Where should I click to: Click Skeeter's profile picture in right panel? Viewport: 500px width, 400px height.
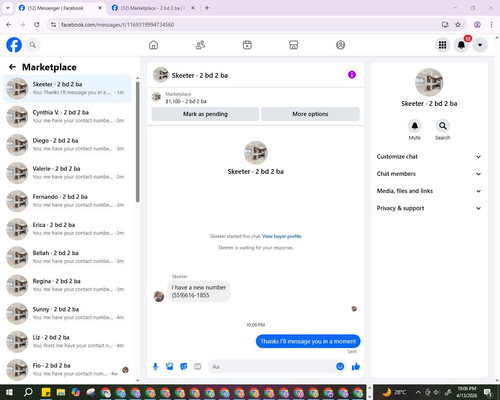pyautogui.click(x=429, y=82)
